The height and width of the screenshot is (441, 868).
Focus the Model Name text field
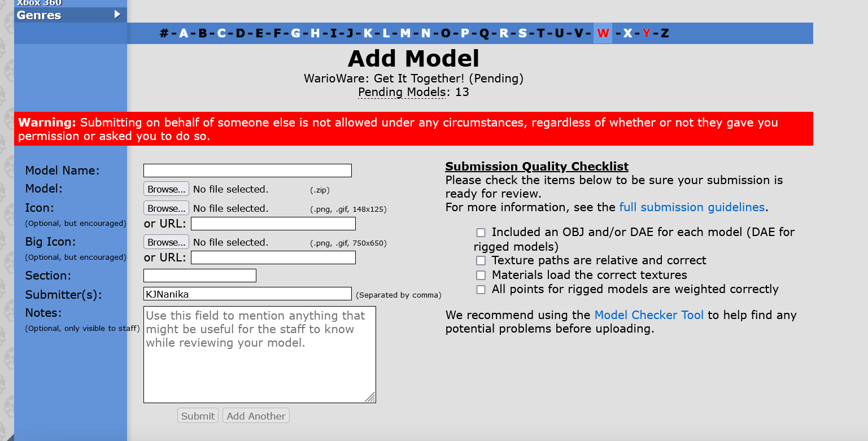click(x=247, y=171)
